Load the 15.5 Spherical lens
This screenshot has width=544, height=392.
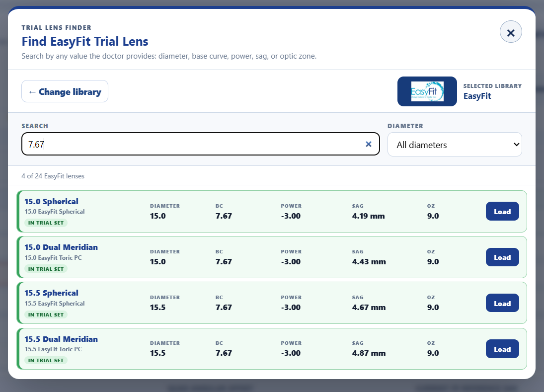coord(502,303)
